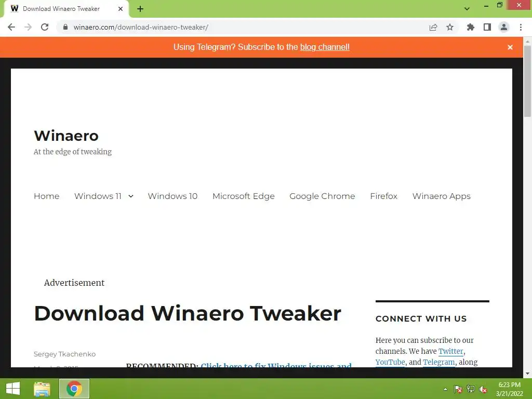Open the tab search chevron
Viewport: 532px width, 399px height.
(x=467, y=9)
